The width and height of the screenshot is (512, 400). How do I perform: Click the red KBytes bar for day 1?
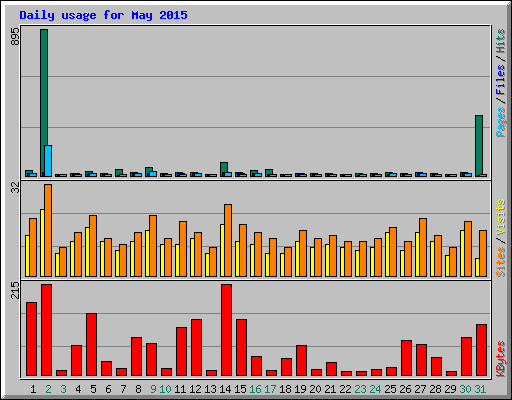31,339
